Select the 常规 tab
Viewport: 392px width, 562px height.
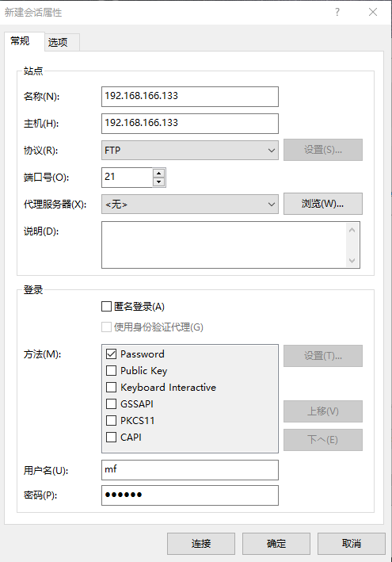[x=20, y=41]
